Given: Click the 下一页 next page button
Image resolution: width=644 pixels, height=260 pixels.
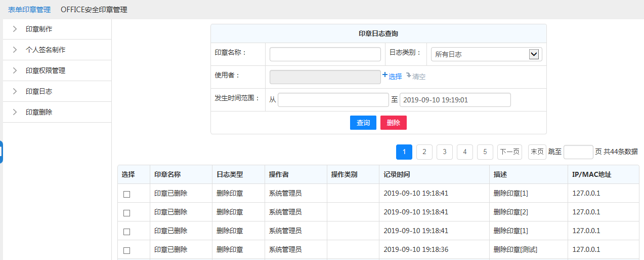Looking at the screenshot, I should coord(509,152).
